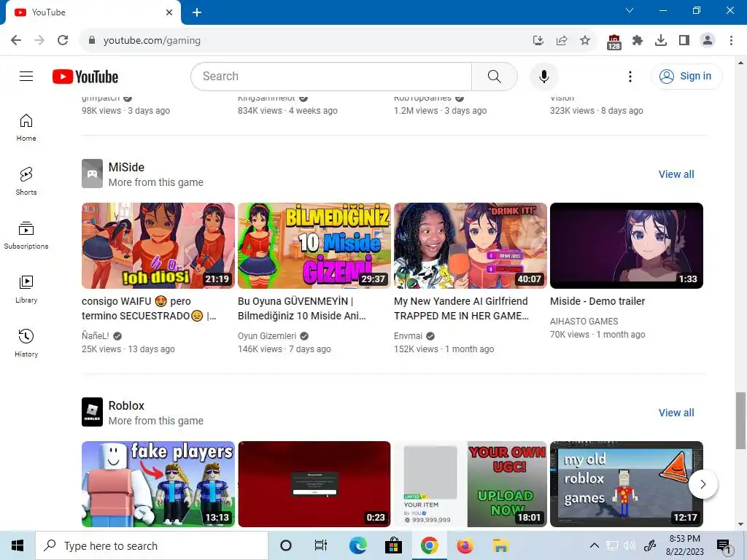Click Sign in button
The height and width of the screenshot is (560, 747).
(686, 76)
